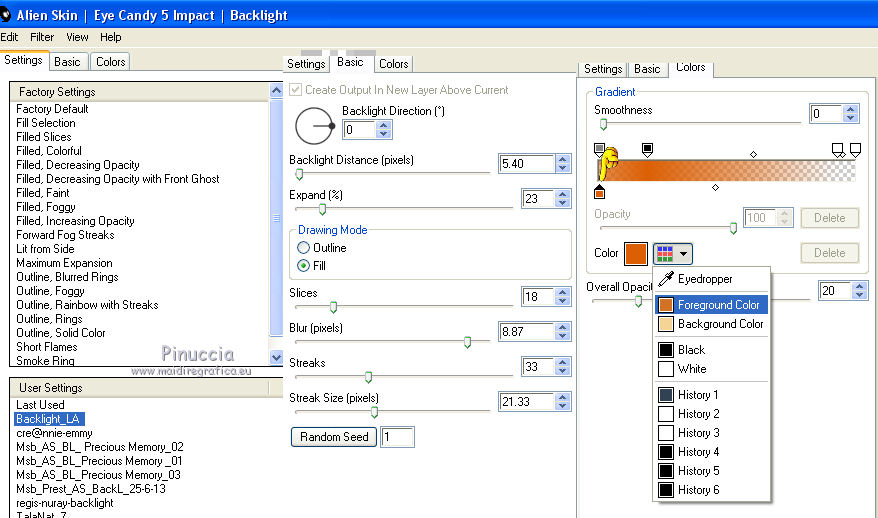Switch to Settings tab in right panel
Image resolution: width=878 pixels, height=518 pixels.
coord(603,69)
